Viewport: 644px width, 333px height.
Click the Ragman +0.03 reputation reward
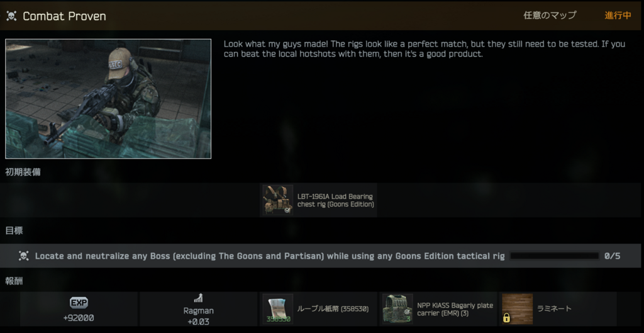click(x=198, y=316)
